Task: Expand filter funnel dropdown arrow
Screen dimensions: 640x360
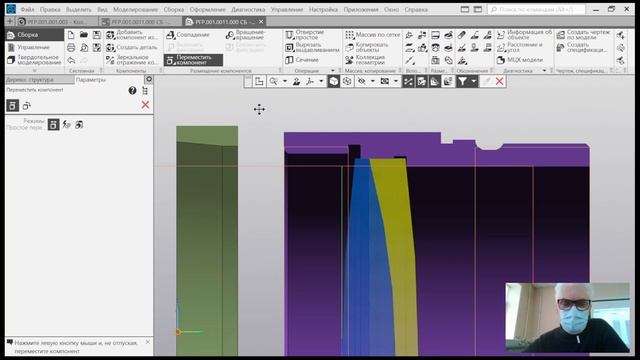Action: coord(473,82)
